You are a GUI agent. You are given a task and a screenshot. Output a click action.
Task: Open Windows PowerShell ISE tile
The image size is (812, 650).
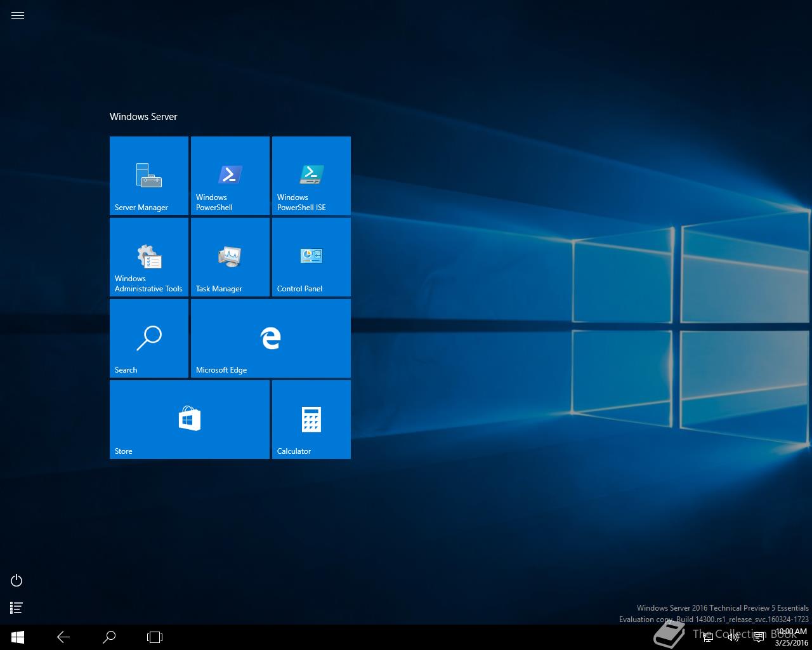(x=311, y=176)
